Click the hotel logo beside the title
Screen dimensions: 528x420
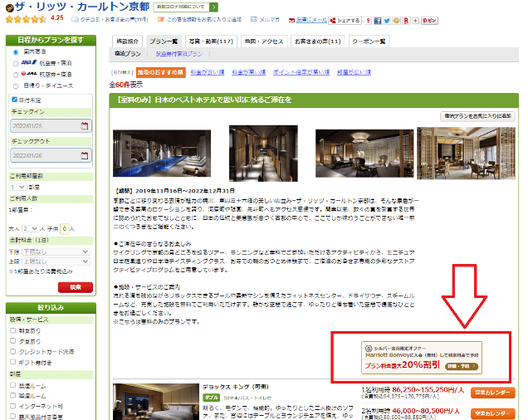(x=10, y=7)
